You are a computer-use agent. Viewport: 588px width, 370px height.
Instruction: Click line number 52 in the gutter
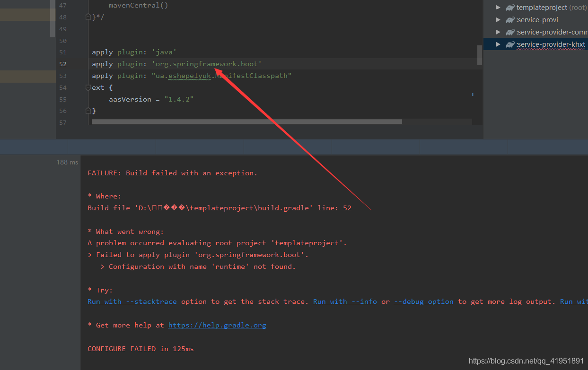pyautogui.click(x=63, y=64)
